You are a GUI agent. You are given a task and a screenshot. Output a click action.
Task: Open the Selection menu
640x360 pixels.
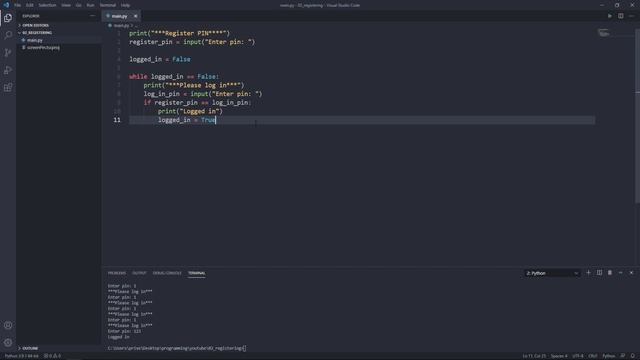[x=47, y=5]
